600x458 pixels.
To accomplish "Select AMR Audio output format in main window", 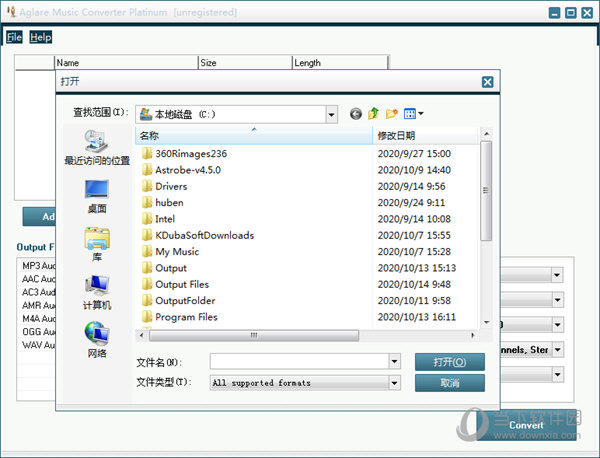I will point(39,305).
